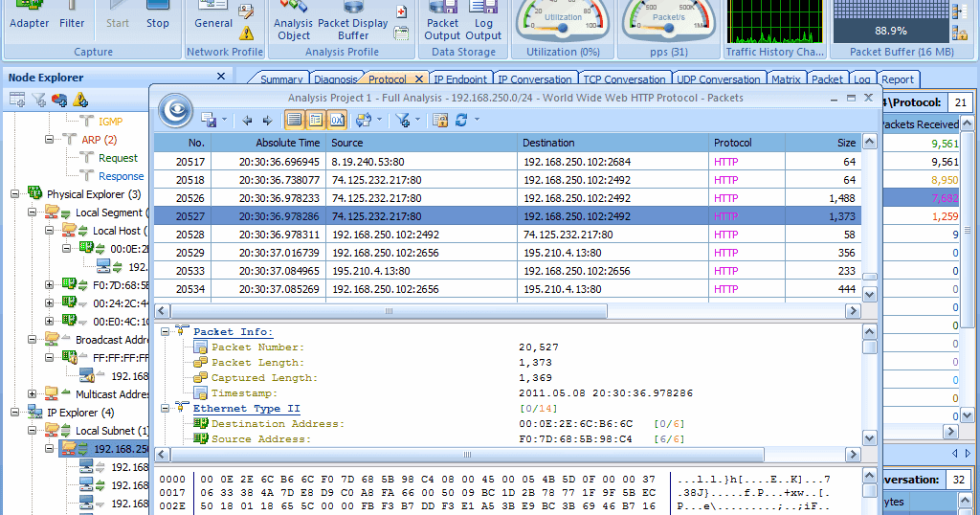980x515 pixels.
Task: Click the add-filter funnel icon in Node Explorer
Action: (x=38, y=100)
